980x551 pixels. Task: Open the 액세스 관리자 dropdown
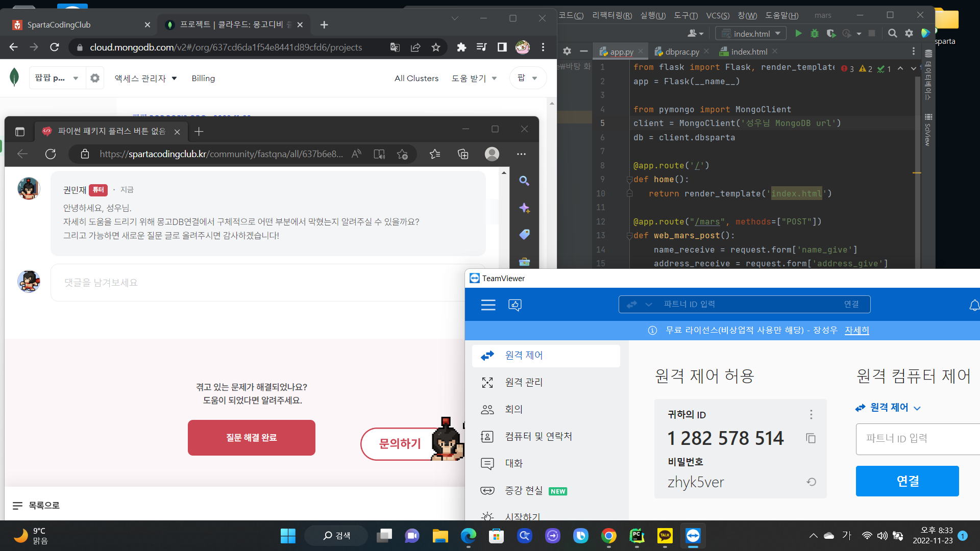point(145,78)
